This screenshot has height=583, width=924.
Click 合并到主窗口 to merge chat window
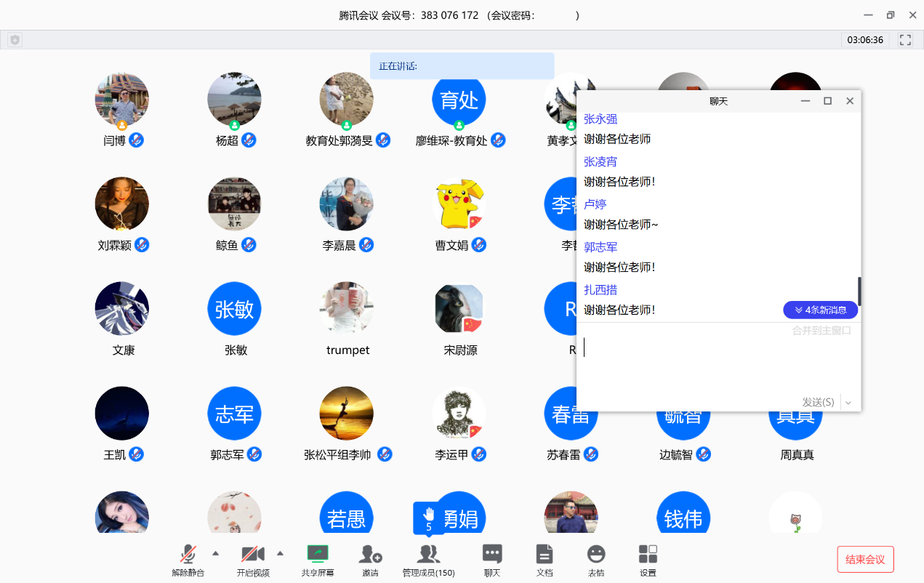[x=821, y=331]
